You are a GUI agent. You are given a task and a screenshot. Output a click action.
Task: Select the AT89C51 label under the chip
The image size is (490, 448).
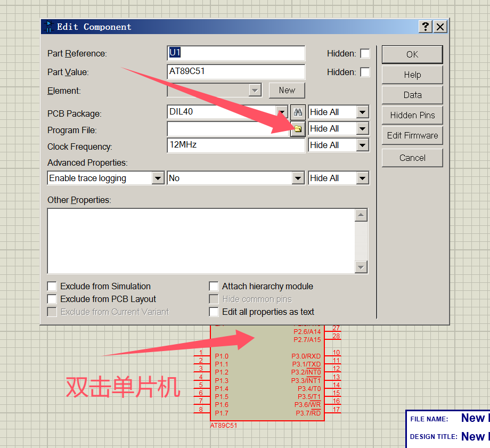tap(224, 426)
